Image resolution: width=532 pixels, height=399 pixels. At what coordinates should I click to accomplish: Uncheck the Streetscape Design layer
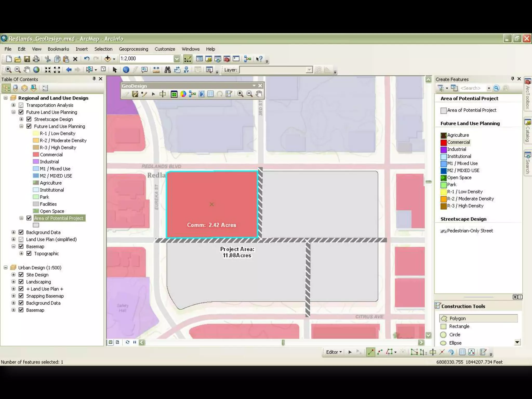(29, 119)
